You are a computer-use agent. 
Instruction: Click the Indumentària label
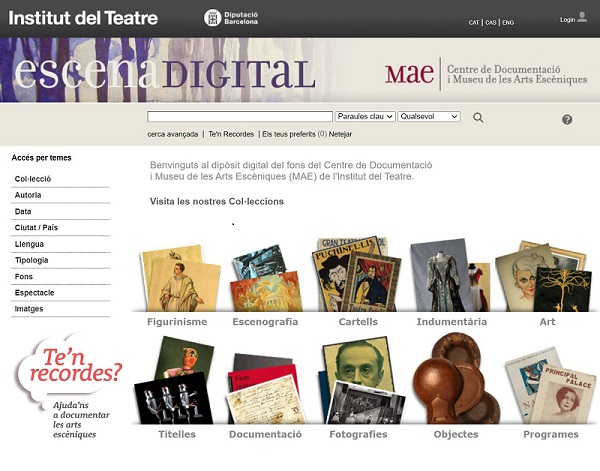[452, 322]
